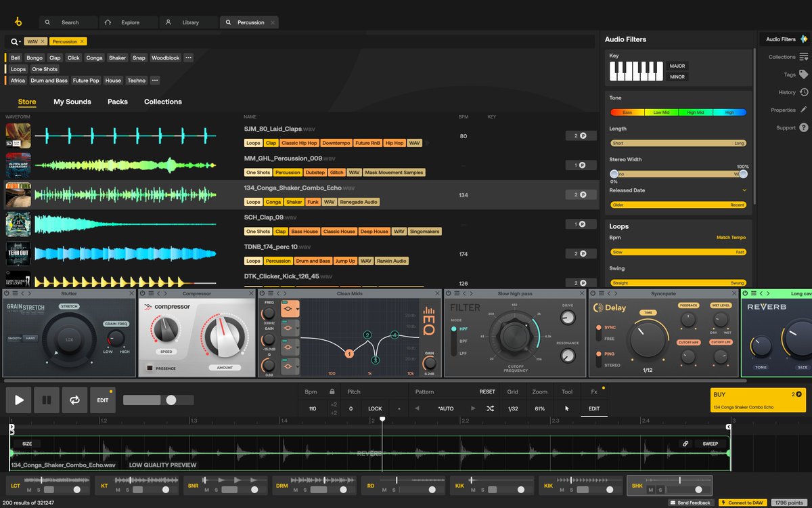The height and width of the screenshot is (508, 812).
Task: Click the BUY button
Action: click(757, 400)
